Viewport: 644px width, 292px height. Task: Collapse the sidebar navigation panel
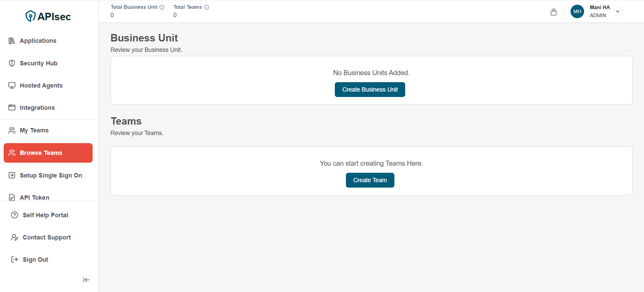(x=86, y=280)
